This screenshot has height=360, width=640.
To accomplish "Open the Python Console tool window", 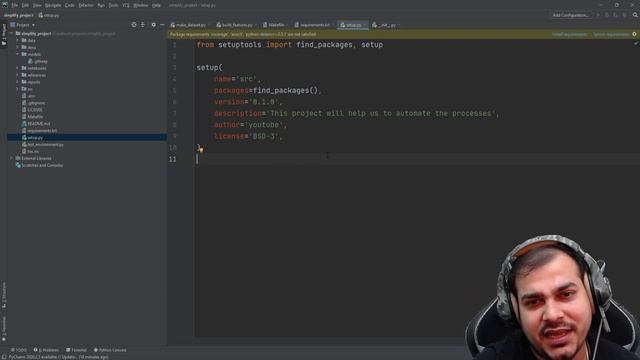I will tap(110, 350).
